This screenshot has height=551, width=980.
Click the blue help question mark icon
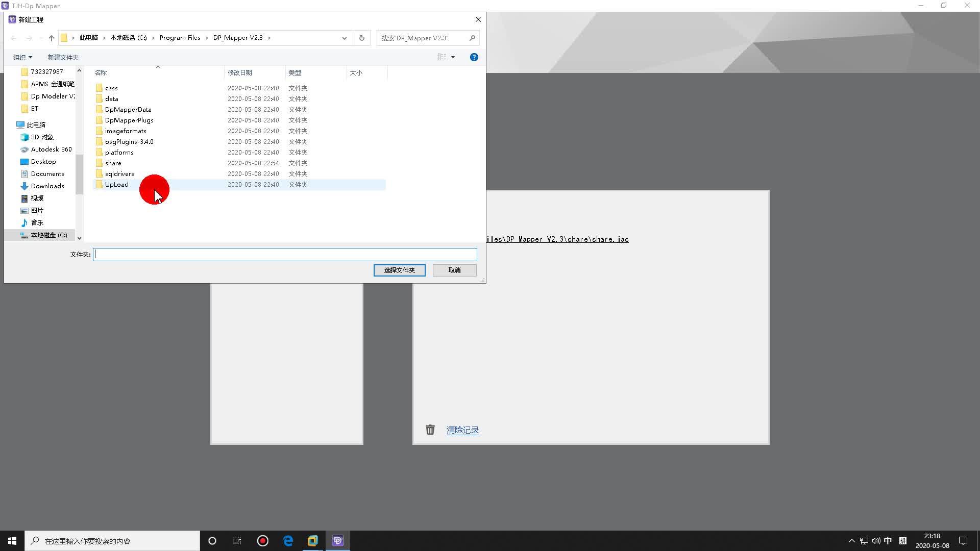tap(474, 57)
